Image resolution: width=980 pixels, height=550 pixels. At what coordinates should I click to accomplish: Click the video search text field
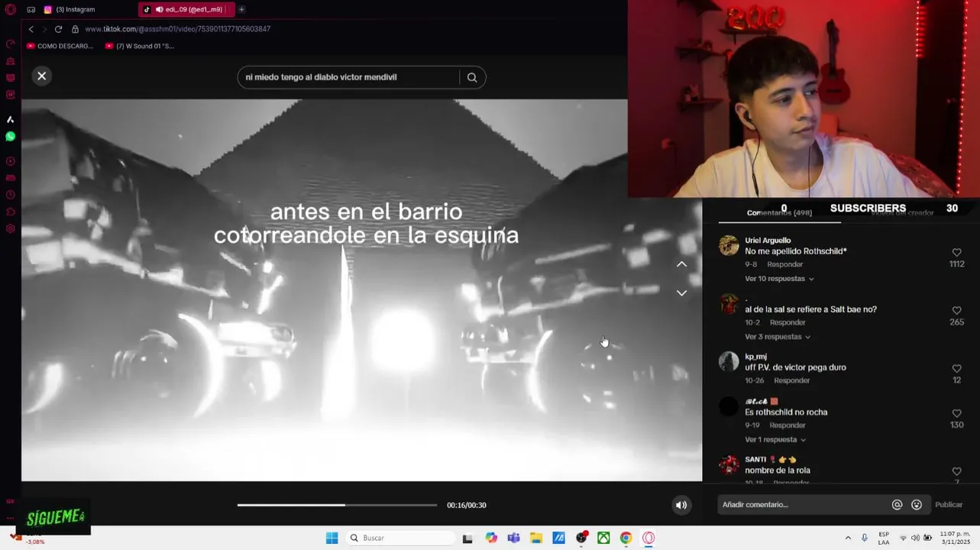tap(349, 77)
